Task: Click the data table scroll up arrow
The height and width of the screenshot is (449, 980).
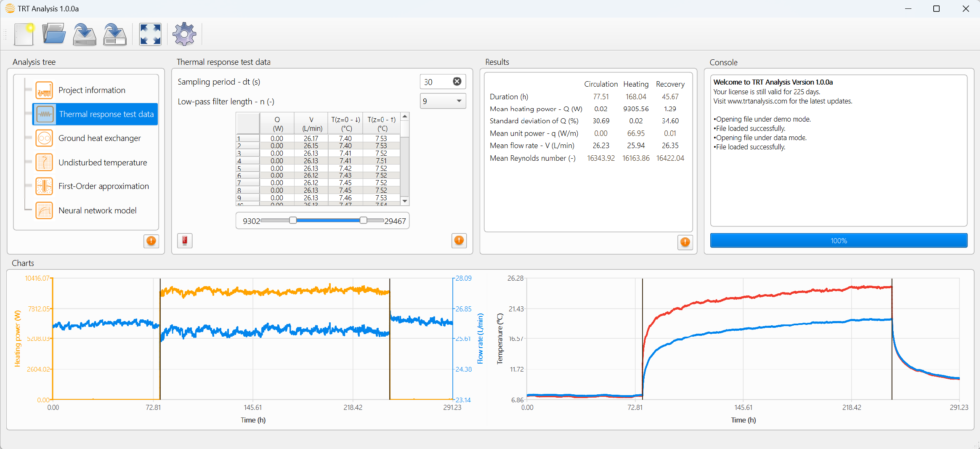Action: pos(405,117)
